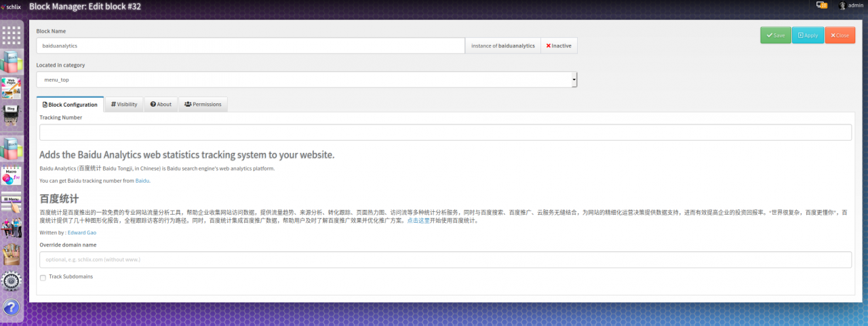The width and height of the screenshot is (868, 326).
Task: Click the admin username text
Action: tap(856, 5)
